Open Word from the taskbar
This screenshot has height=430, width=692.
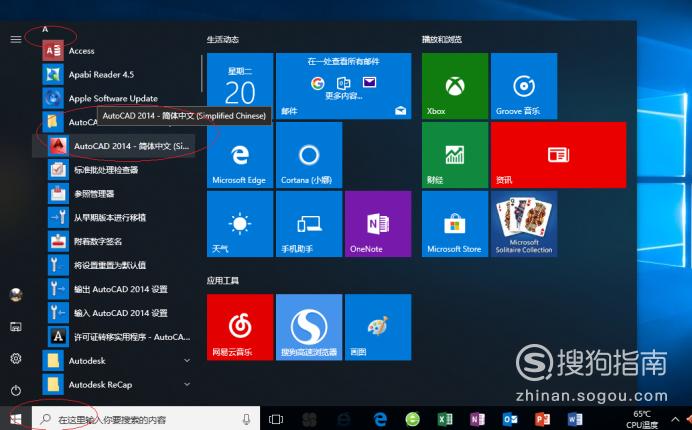click(x=575, y=419)
